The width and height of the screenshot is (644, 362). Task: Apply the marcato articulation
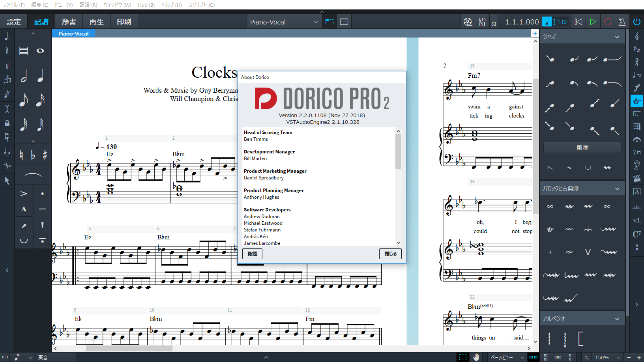point(24,209)
